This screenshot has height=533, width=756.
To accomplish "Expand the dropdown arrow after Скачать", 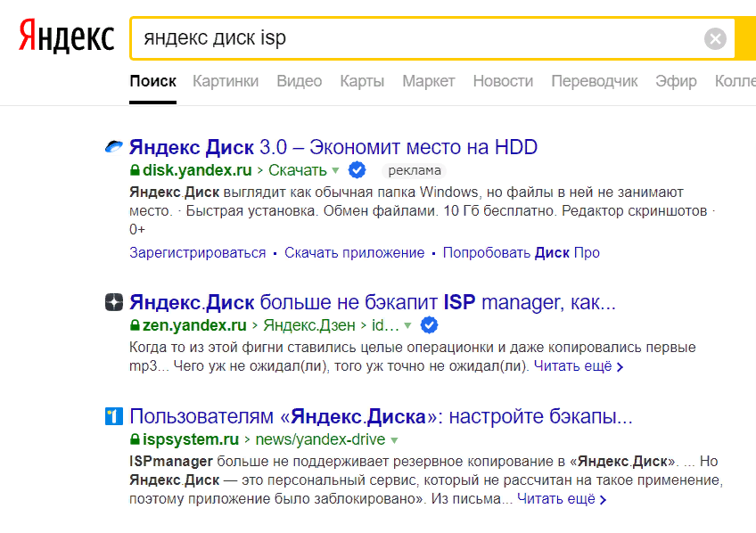I will point(335,170).
